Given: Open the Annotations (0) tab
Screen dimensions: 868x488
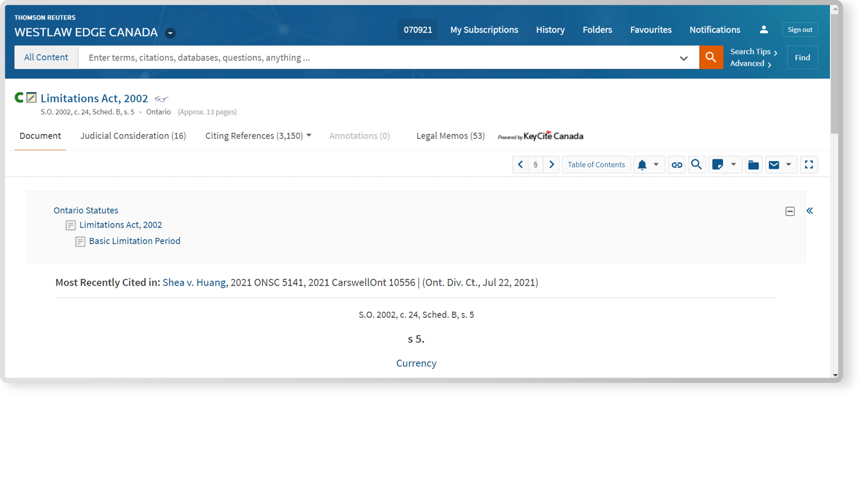Looking at the screenshot, I should (360, 136).
